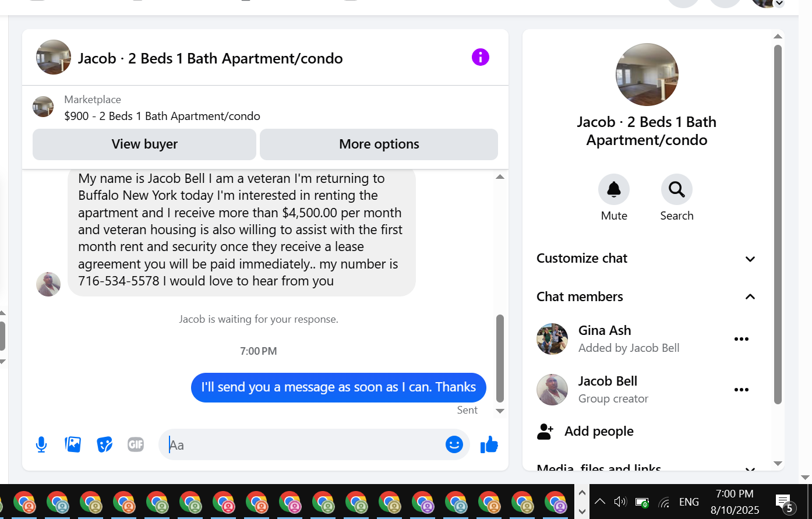Send a thumbs-up like
812x519 pixels.
(489, 444)
